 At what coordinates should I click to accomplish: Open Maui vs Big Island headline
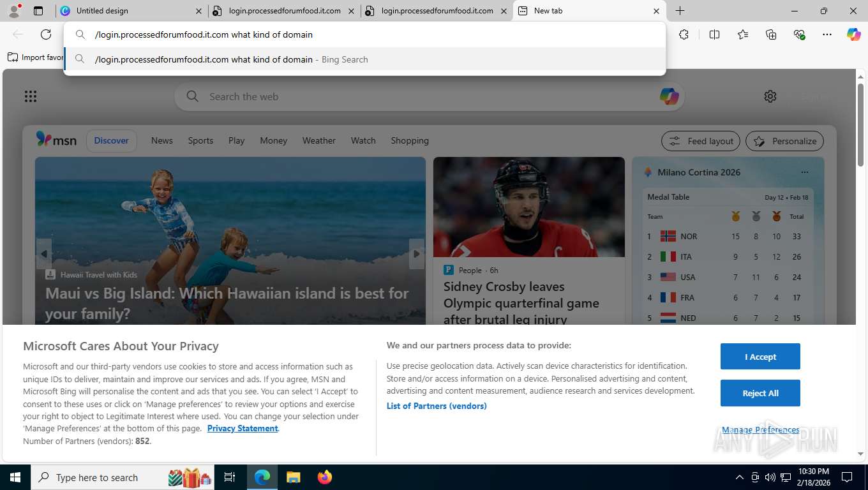pos(227,304)
